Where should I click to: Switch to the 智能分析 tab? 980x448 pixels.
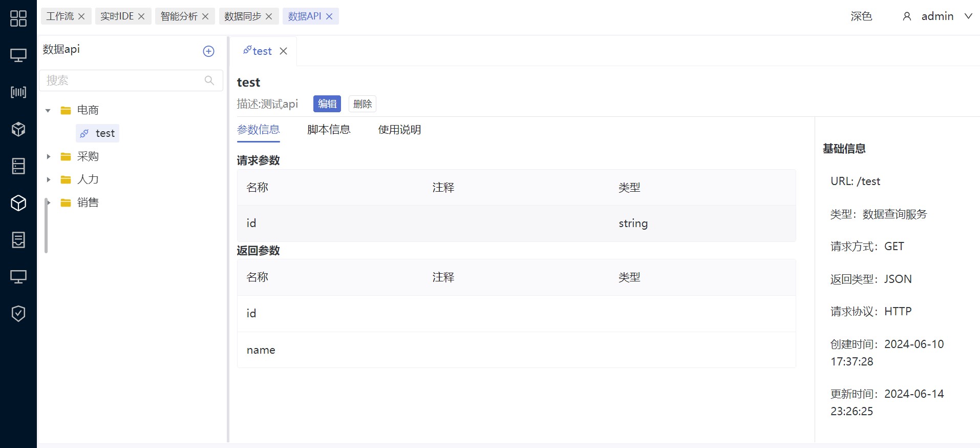179,16
